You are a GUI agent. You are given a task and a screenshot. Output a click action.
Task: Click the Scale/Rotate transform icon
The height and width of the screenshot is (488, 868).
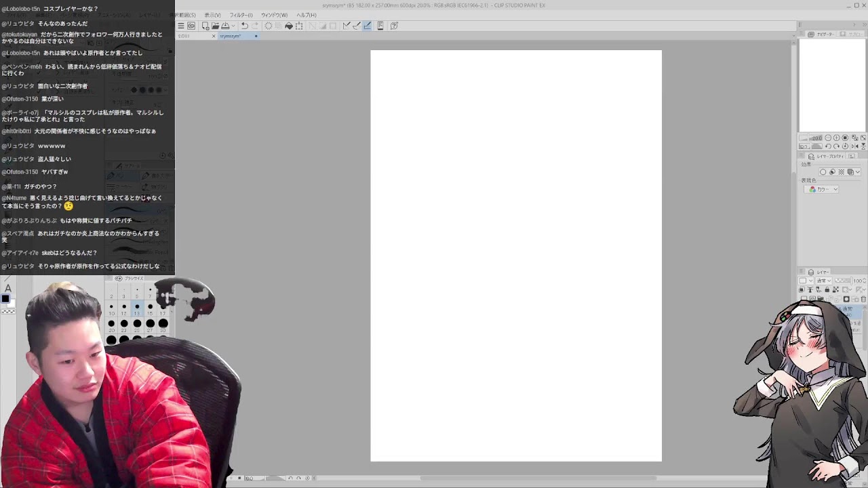pyautogui.click(x=299, y=26)
